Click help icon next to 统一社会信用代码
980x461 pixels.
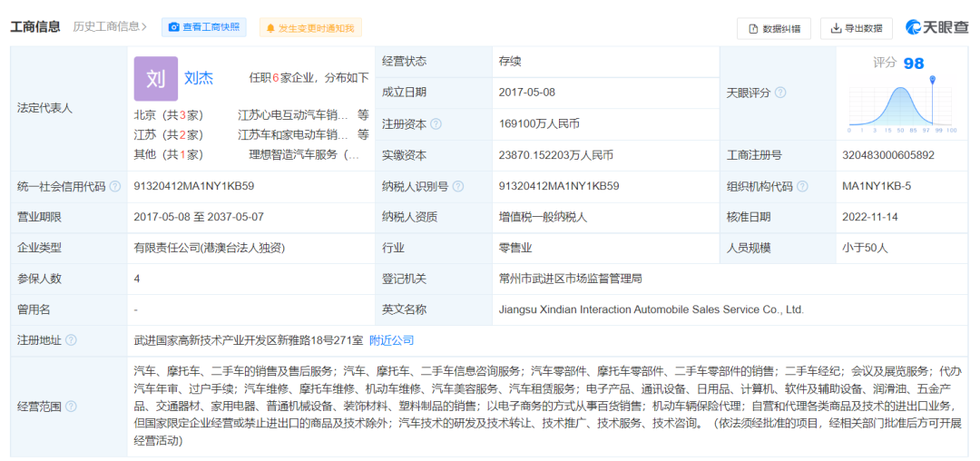click(115, 186)
